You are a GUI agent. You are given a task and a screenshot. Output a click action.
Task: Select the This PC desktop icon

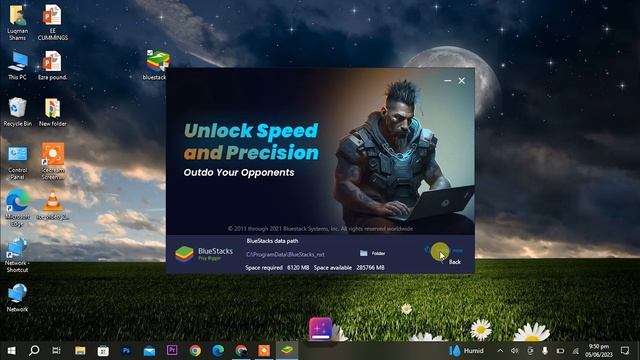pos(17,65)
